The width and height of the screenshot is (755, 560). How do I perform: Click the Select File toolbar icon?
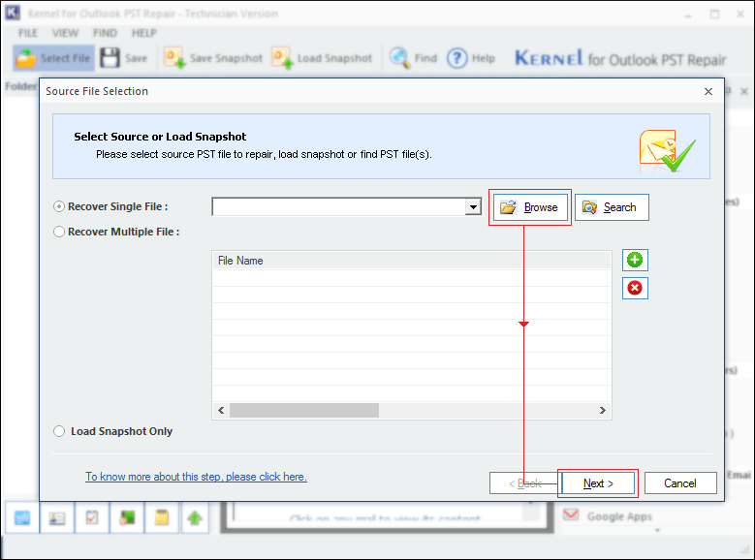pos(26,58)
